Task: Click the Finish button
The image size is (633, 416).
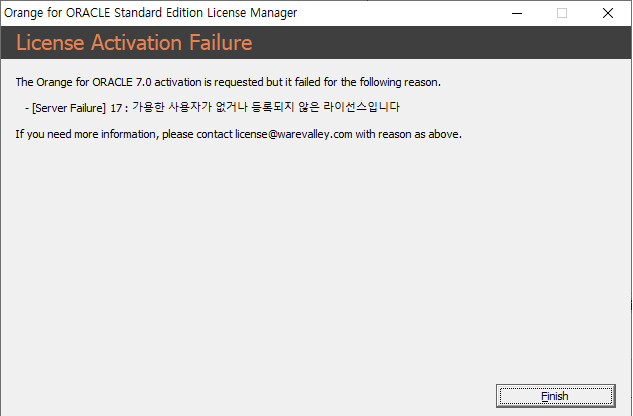Action: coord(554,396)
